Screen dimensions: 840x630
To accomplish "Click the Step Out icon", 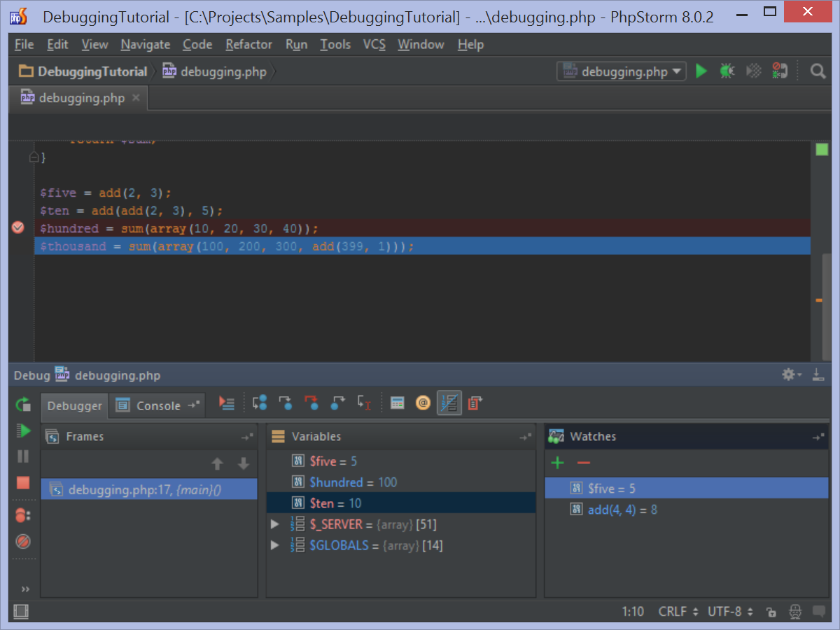I will [x=338, y=402].
